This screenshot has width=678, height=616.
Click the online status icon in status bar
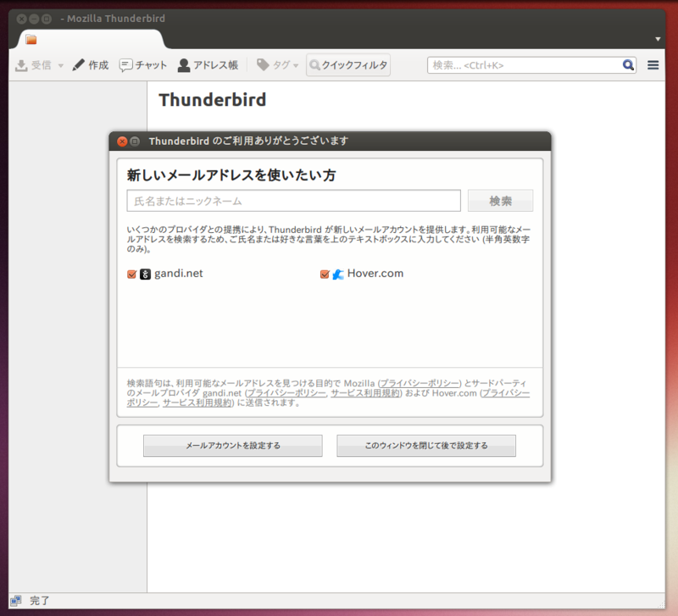point(16,601)
